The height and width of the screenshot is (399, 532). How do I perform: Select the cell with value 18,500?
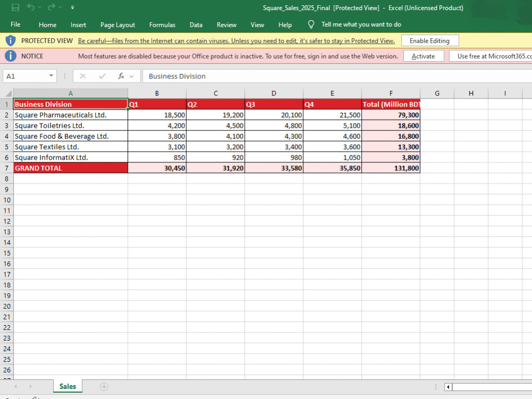157,115
